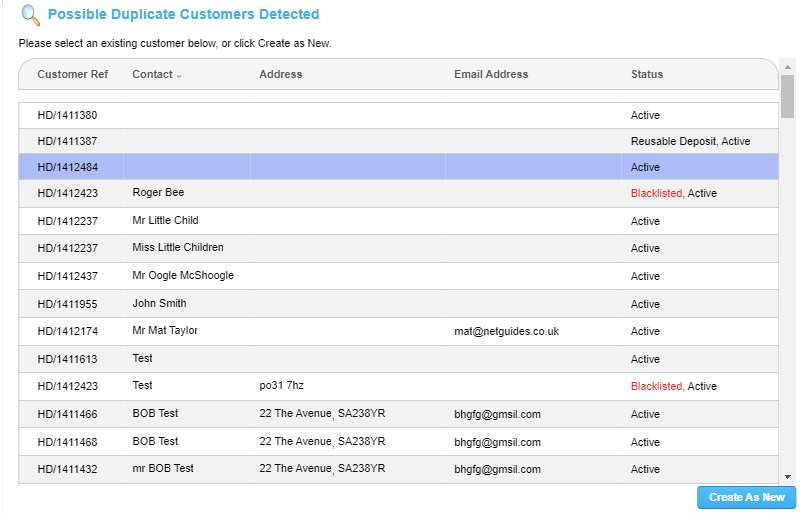805x513 pixels.
Task: Click the Status column header
Action: click(x=646, y=74)
